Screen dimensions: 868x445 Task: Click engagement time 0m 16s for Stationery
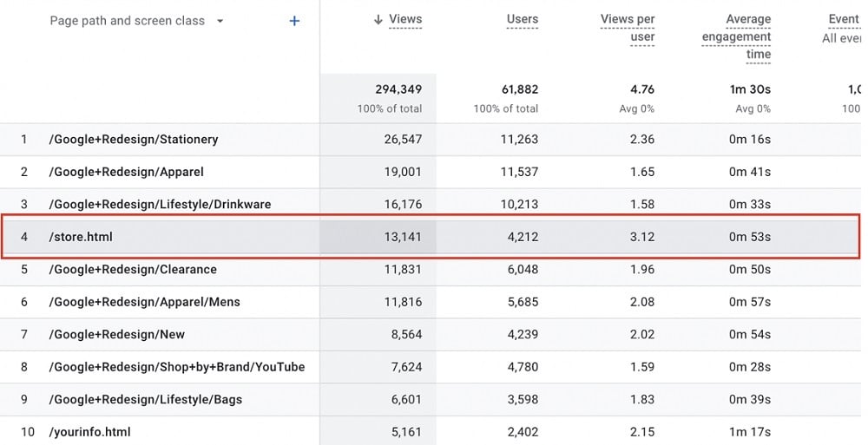pyautogui.click(x=750, y=140)
